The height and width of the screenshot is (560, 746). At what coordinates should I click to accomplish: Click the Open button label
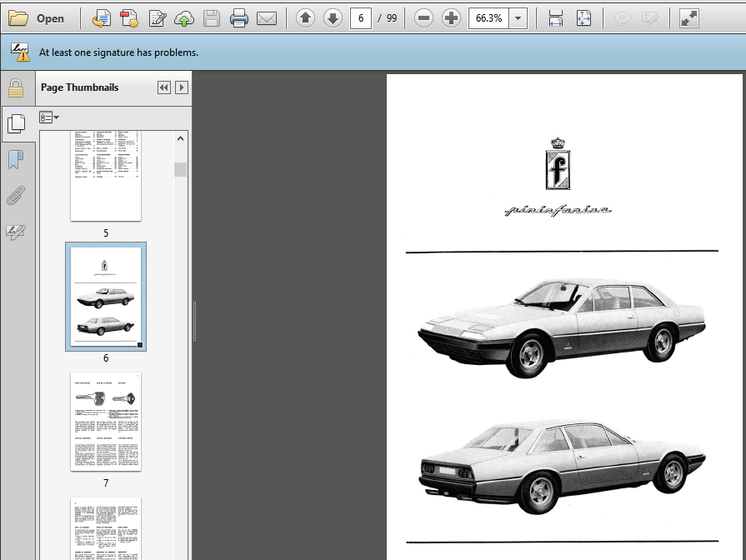click(50, 18)
